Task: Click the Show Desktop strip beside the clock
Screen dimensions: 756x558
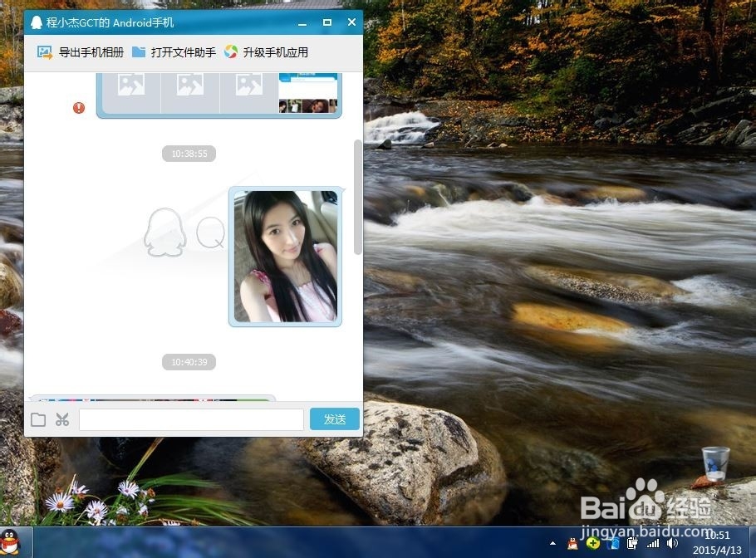Action: point(752,542)
